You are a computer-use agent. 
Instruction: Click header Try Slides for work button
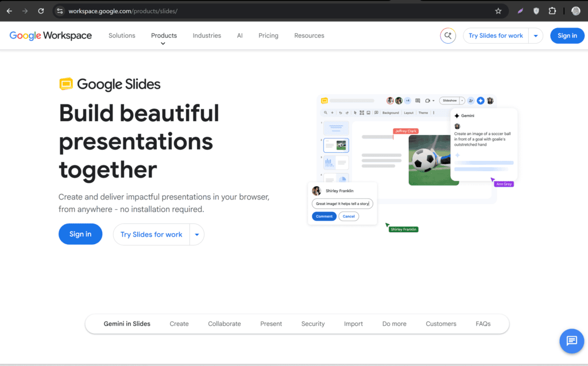496,36
